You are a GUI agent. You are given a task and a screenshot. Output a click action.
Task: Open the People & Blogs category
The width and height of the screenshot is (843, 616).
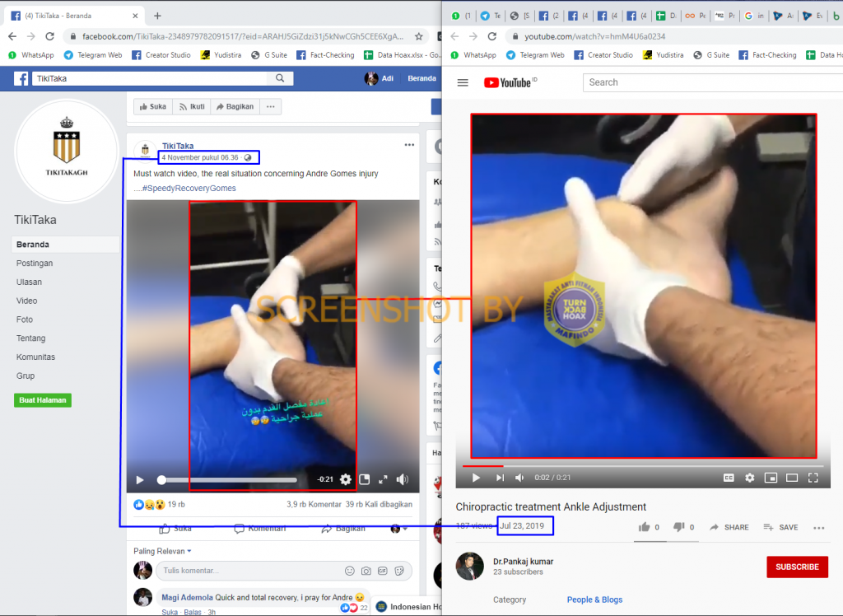(594, 600)
